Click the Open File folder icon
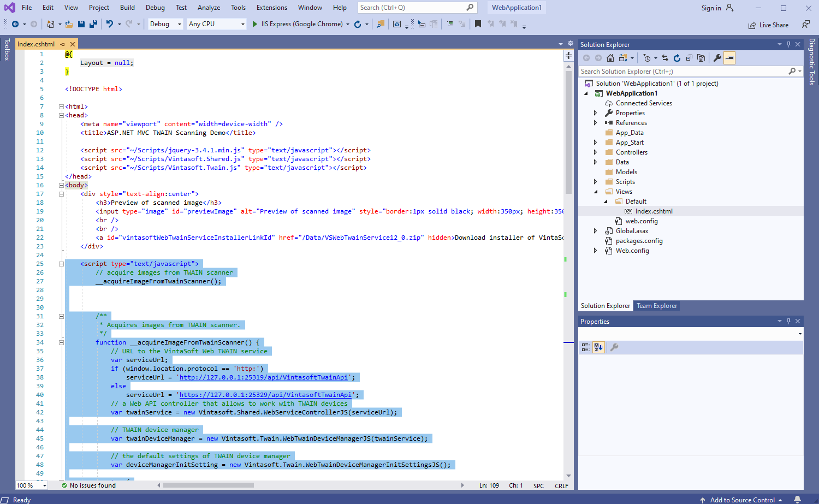 pos(69,24)
